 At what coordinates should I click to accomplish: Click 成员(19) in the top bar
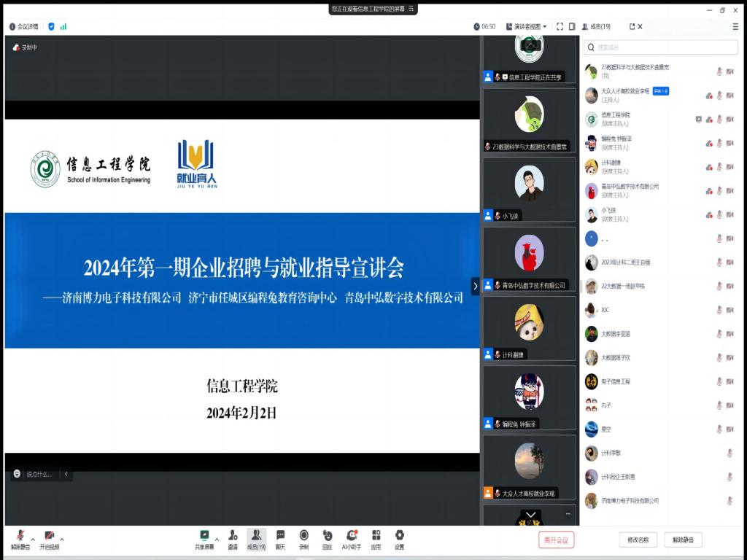click(596, 27)
